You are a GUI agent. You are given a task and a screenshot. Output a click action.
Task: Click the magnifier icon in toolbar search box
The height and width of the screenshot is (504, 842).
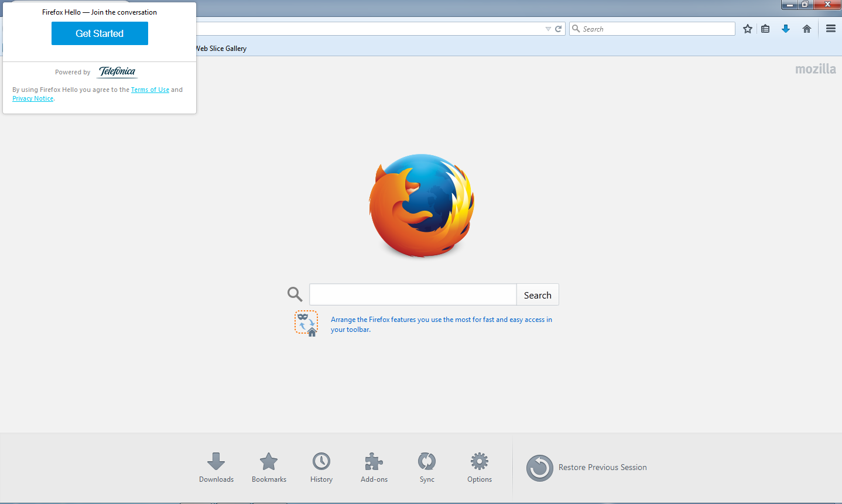click(x=576, y=29)
